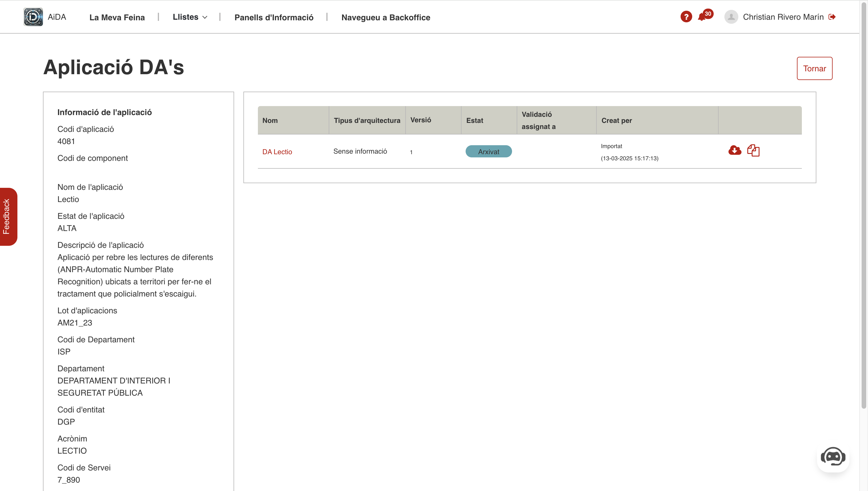The image size is (868, 491).
Task: Open La Meva Feina menu item
Action: (x=117, y=17)
